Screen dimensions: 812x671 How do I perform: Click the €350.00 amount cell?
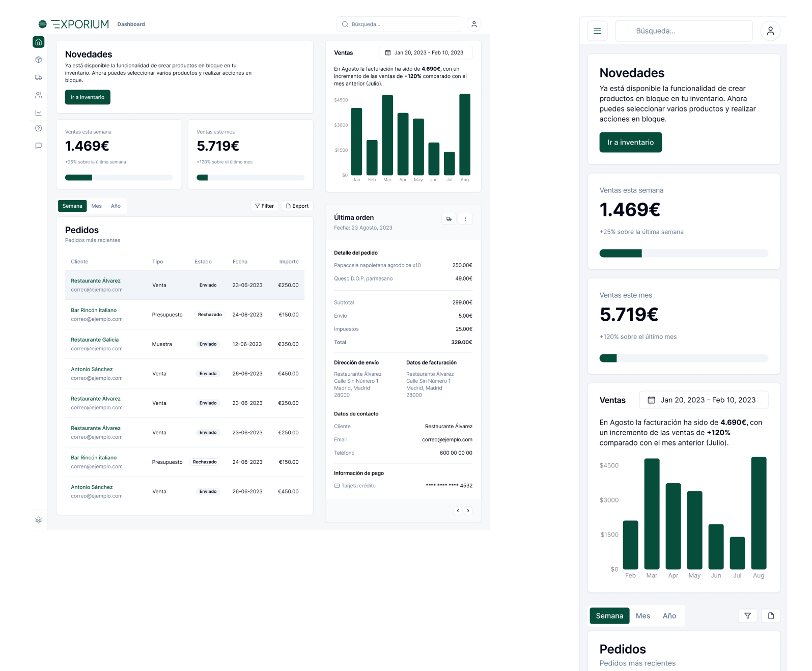pyautogui.click(x=288, y=344)
